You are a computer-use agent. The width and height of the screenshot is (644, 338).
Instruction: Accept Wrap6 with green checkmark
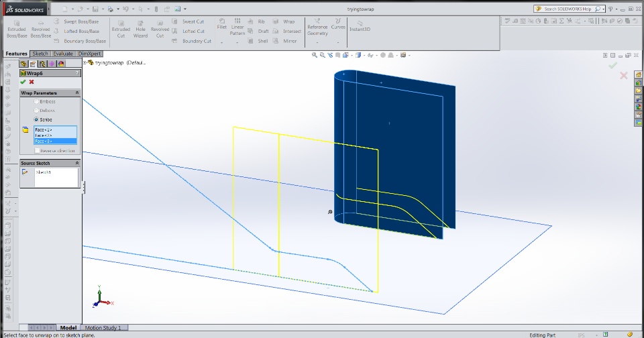(x=23, y=82)
